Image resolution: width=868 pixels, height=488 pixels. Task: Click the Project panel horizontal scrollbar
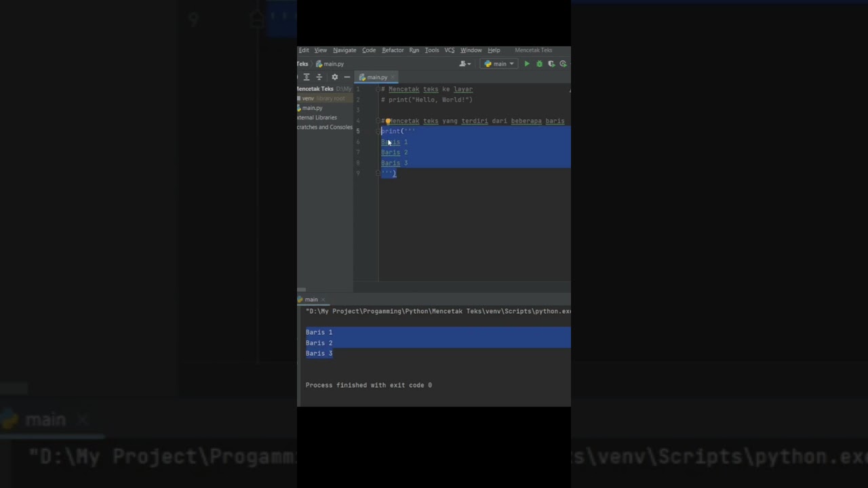pyautogui.click(x=302, y=289)
